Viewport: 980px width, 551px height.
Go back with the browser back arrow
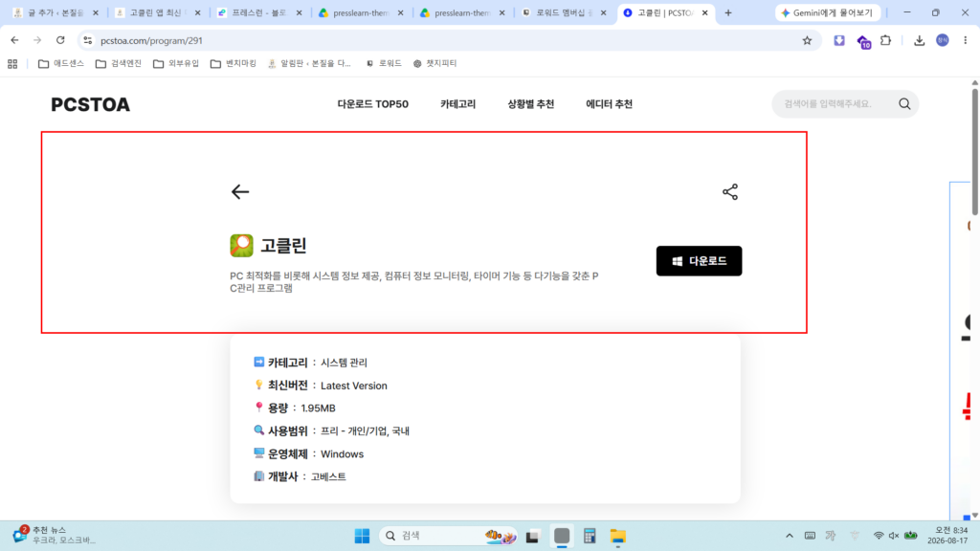14,40
